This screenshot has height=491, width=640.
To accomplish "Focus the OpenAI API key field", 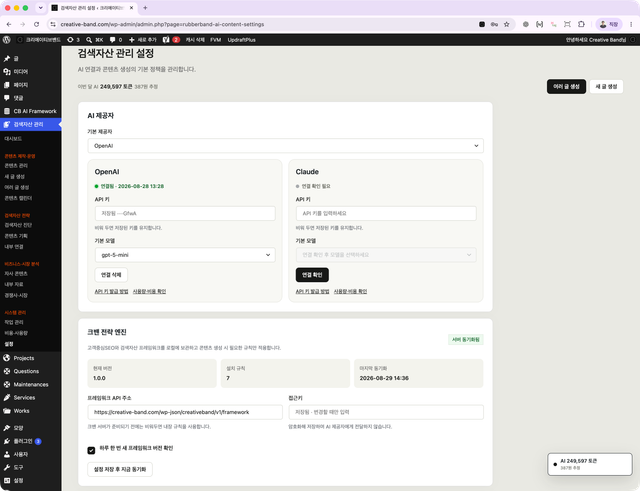I will pyautogui.click(x=185, y=213).
